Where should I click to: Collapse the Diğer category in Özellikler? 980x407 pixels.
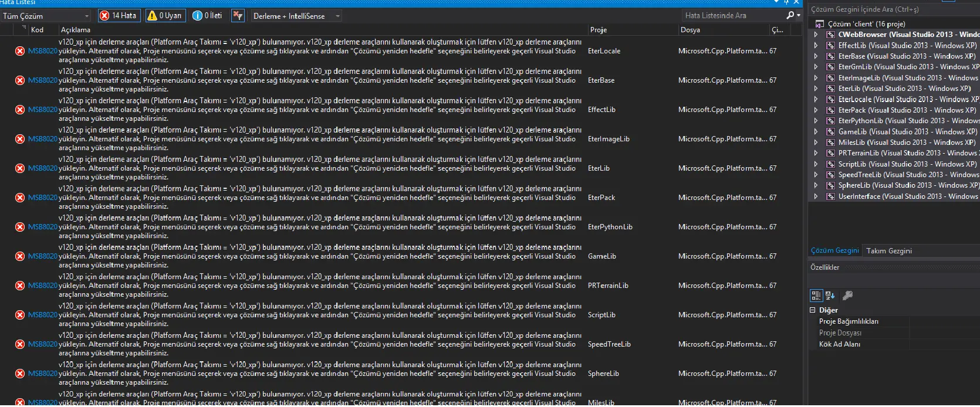813,310
